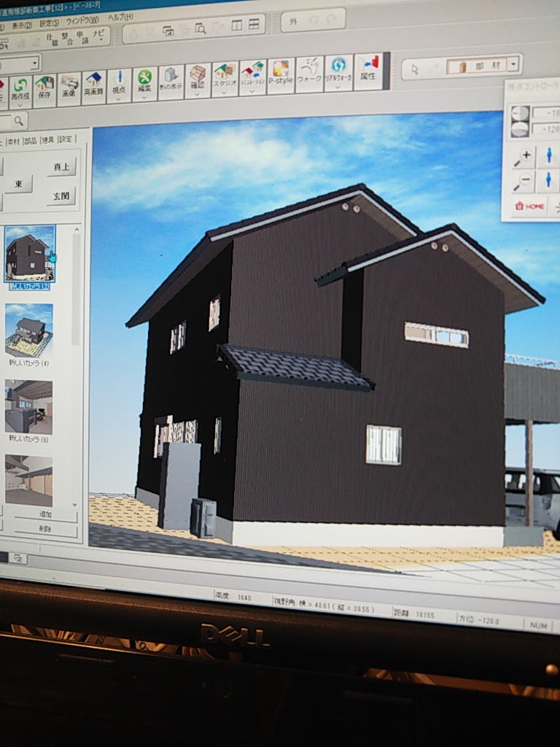The image size is (560, 747).
Task: Open the ヘルプ(H) menu
Action: click(x=120, y=16)
